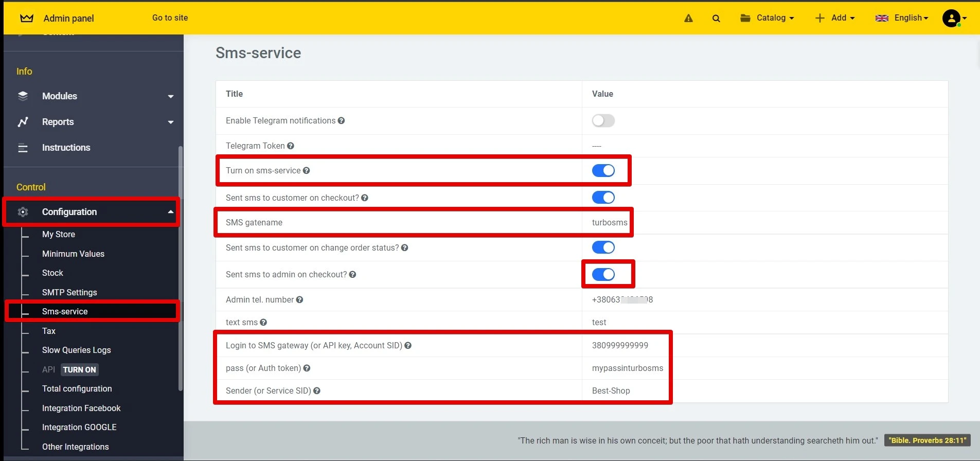Click the user avatar icon

coord(951,19)
